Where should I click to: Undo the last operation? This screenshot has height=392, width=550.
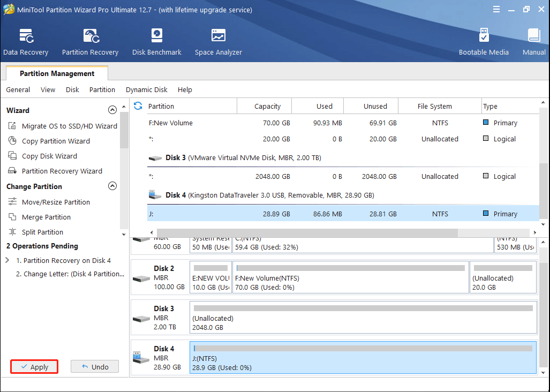click(x=94, y=367)
